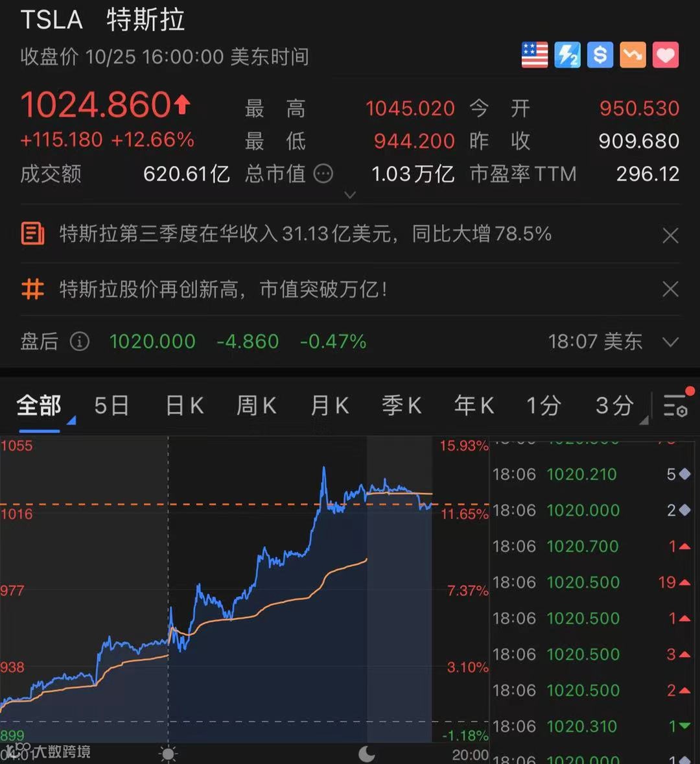The image size is (700, 764).
Task: Switch to the 周K chart tab
Action: [x=257, y=405]
